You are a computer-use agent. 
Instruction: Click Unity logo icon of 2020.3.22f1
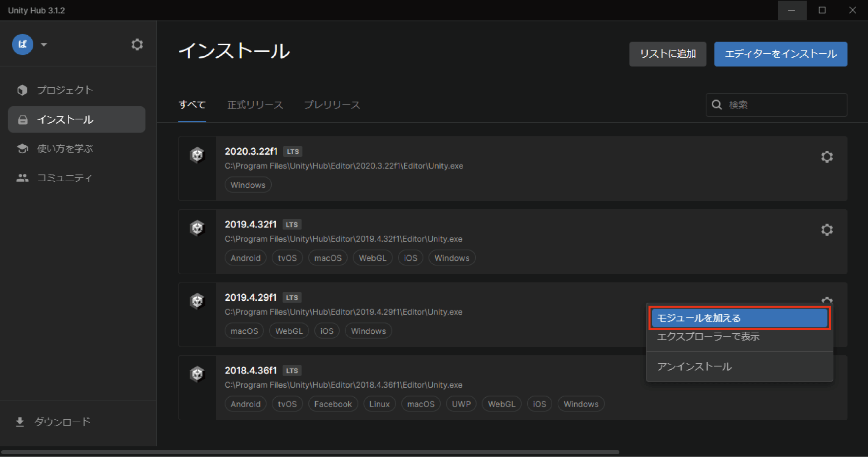[x=197, y=155]
